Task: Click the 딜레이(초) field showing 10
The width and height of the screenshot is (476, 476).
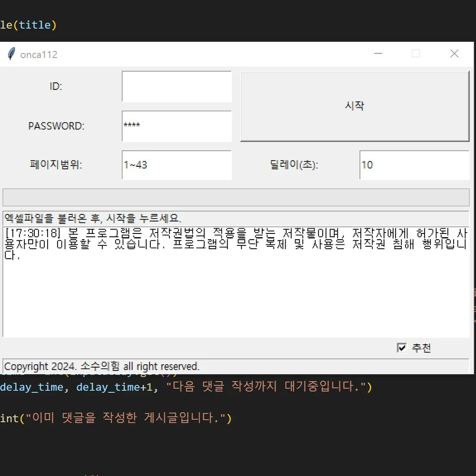Action: [x=414, y=165]
